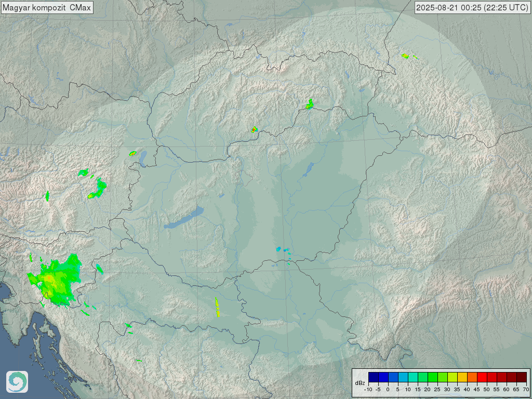Image resolution: width=532 pixels, height=399 pixels.
Task: Click the "25" value on the dBz scale
Action: pyautogui.click(x=437, y=390)
